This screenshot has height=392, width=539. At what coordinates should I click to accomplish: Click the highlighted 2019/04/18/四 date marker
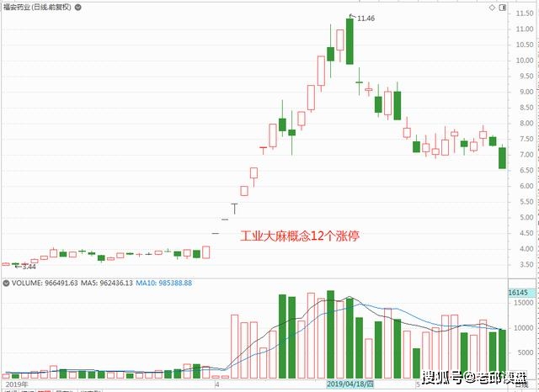[x=350, y=384]
